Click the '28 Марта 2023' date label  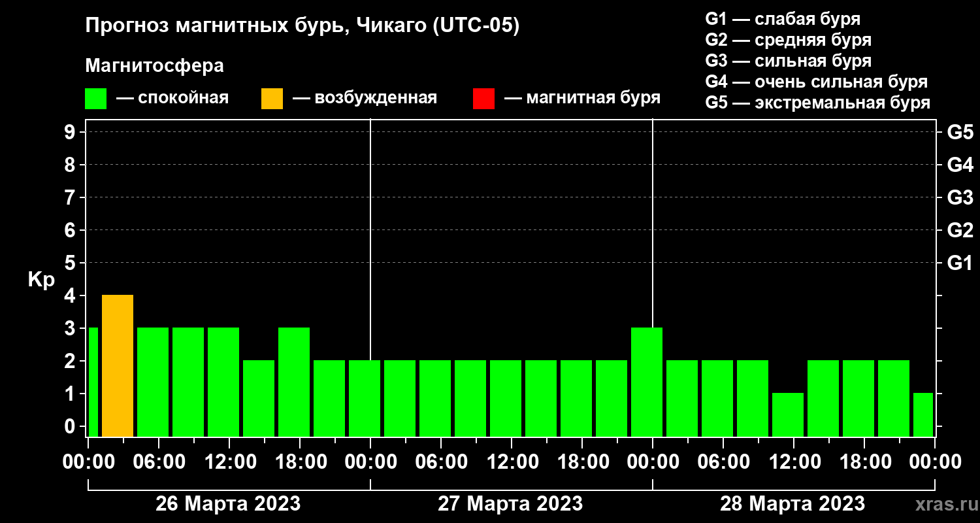coord(792,503)
